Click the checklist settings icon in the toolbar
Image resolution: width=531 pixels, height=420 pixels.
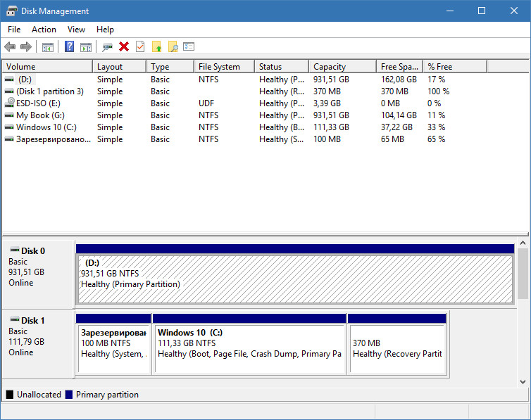[x=189, y=47]
